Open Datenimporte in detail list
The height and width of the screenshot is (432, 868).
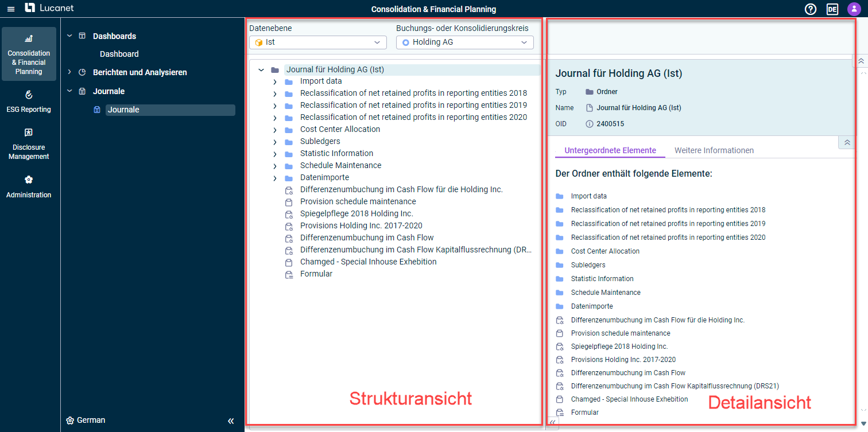coord(591,306)
